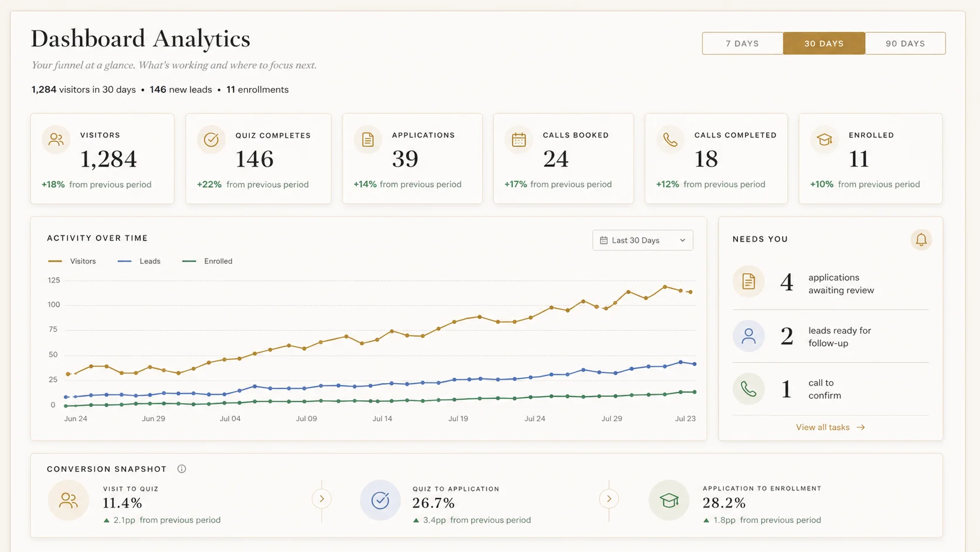Click the 24 calls booked value
The image size is (980, 552).
(556, 159)
